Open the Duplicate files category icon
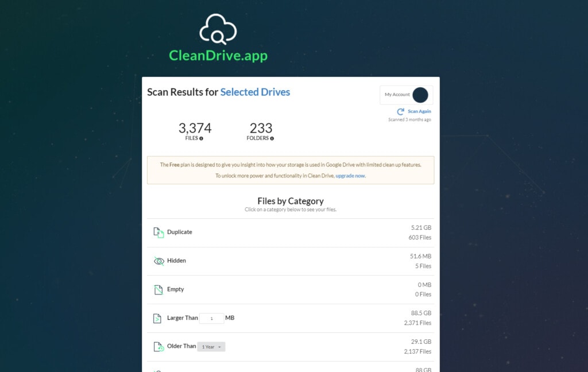 [x=158, y=232]
